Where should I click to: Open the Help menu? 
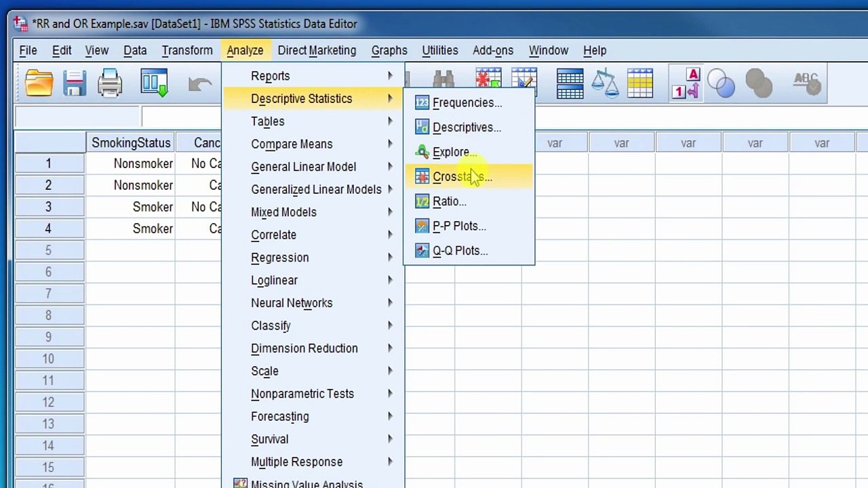(595, 50)
